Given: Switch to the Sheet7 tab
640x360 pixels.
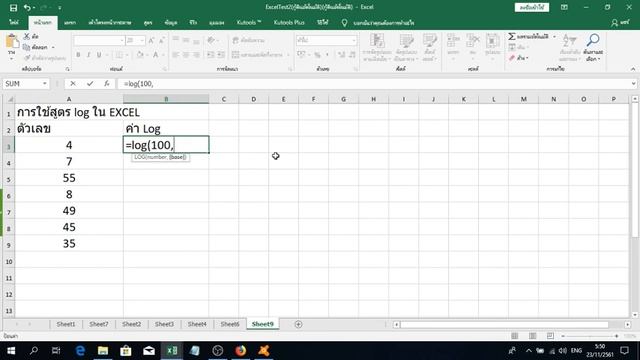Looking at the screenshot, I should pyautogui.click(x=99, y=324).
